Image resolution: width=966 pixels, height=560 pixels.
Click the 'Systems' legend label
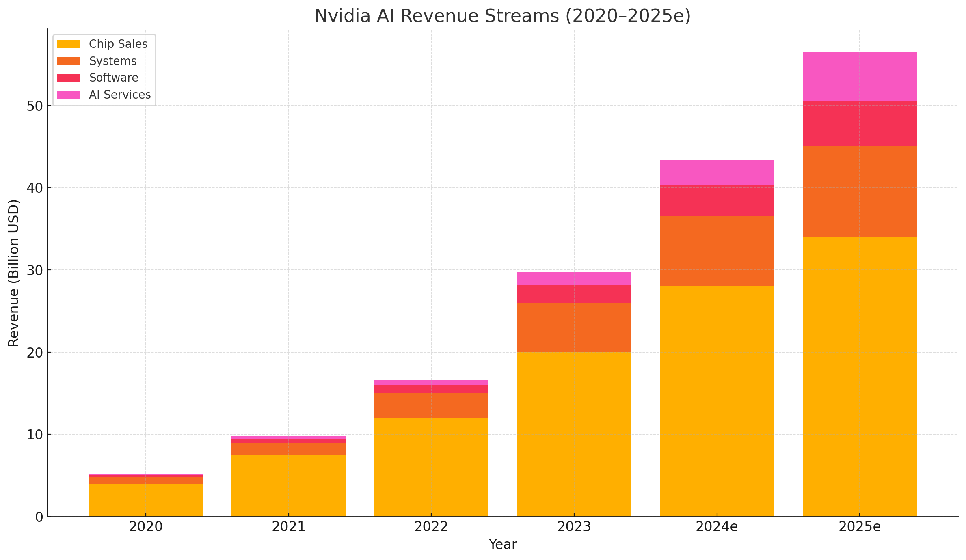113,61
